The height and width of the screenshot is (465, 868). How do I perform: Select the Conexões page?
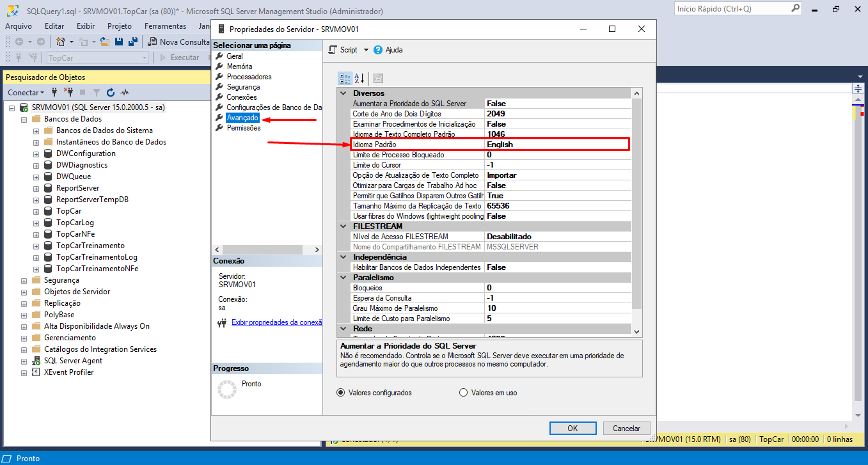coord(242,97)
